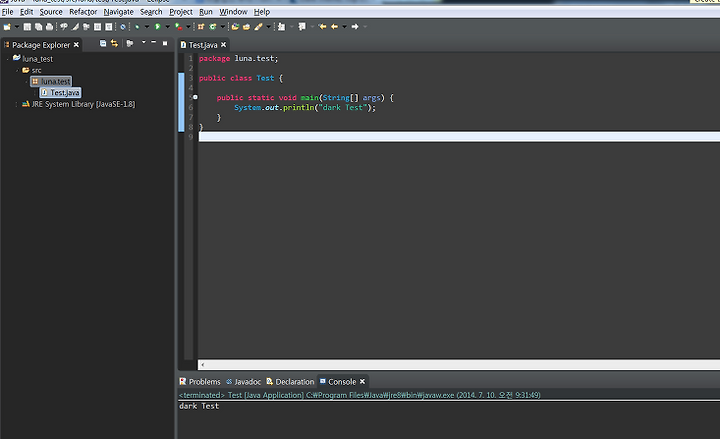Image resolution: width=720 pixels, height=439 pixels.
Task: Open the Debug dropdown arrow
Action: click(147, 27)
